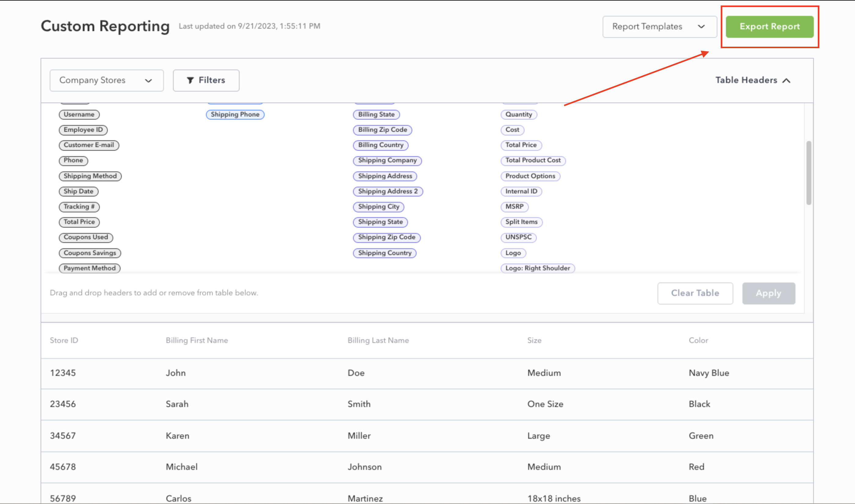The image size is (855, 504).
Task: Click the Karen first name cell
Action: (x=177, y=436)
